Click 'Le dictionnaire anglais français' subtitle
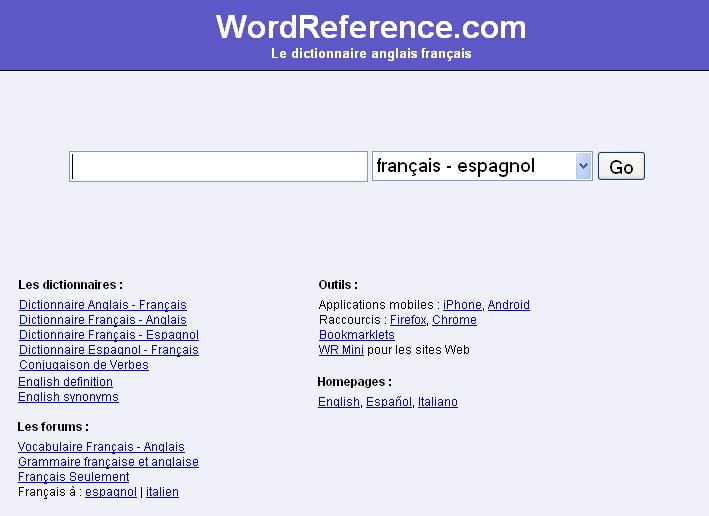 371,53
